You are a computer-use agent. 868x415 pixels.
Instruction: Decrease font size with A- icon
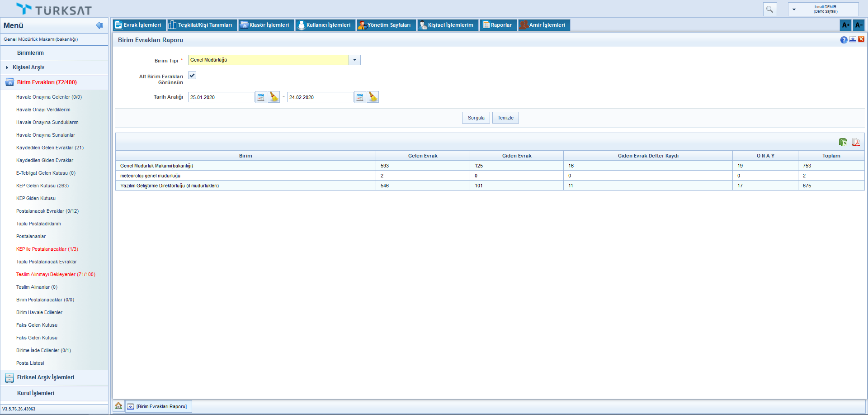point(859,25)
